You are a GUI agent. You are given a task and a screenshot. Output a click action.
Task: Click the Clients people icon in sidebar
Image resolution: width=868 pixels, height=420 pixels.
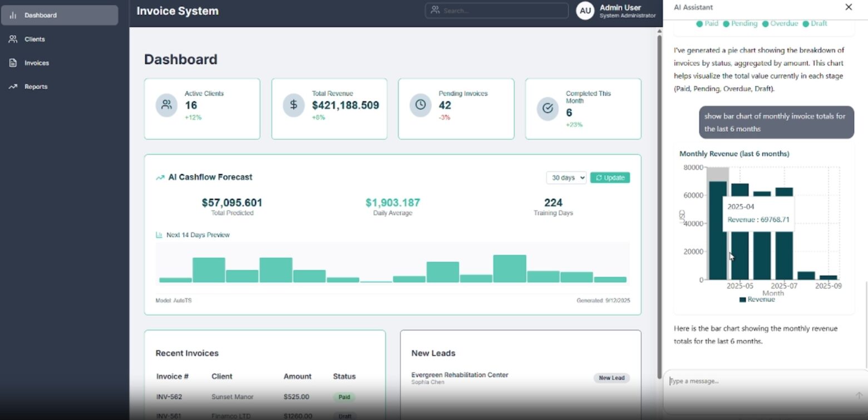point(13,39)
